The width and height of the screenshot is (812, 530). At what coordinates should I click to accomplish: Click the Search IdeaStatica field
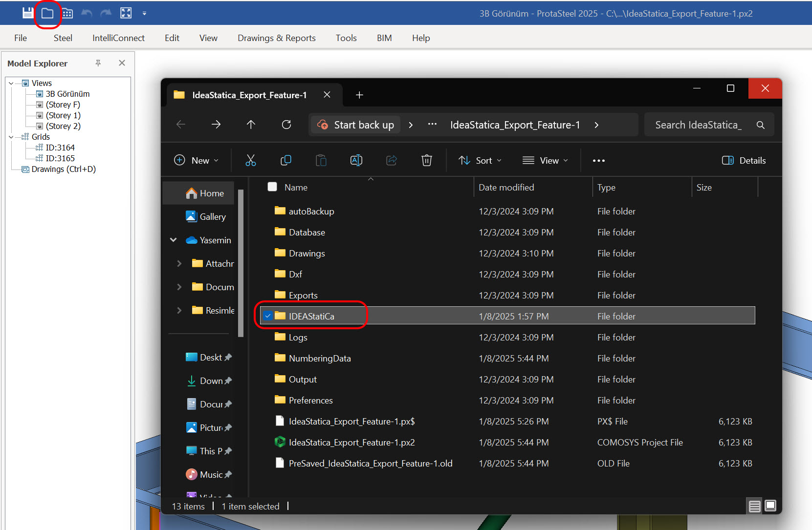pos(698,125)
